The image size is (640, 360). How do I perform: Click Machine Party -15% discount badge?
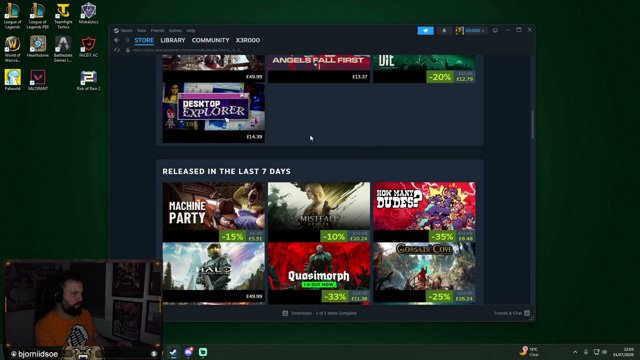coord(232,236)
